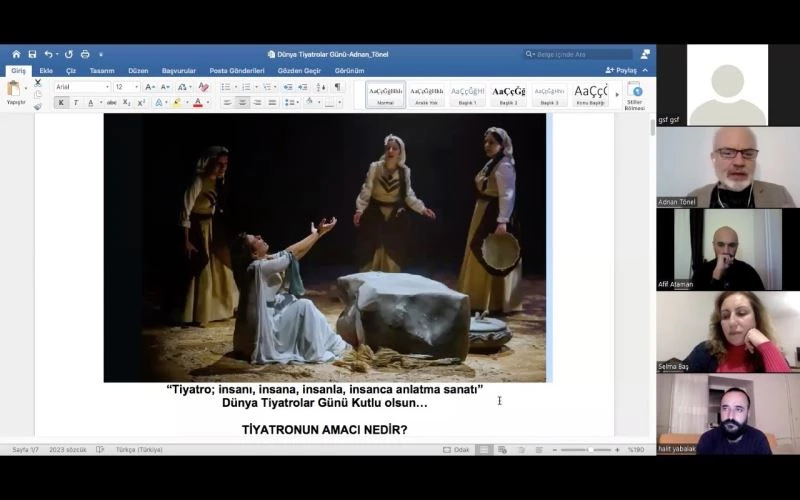The height and width of the screenshot is (500, 800).
Task: Click the Save icon in title bar
Action: coord(32,54)
